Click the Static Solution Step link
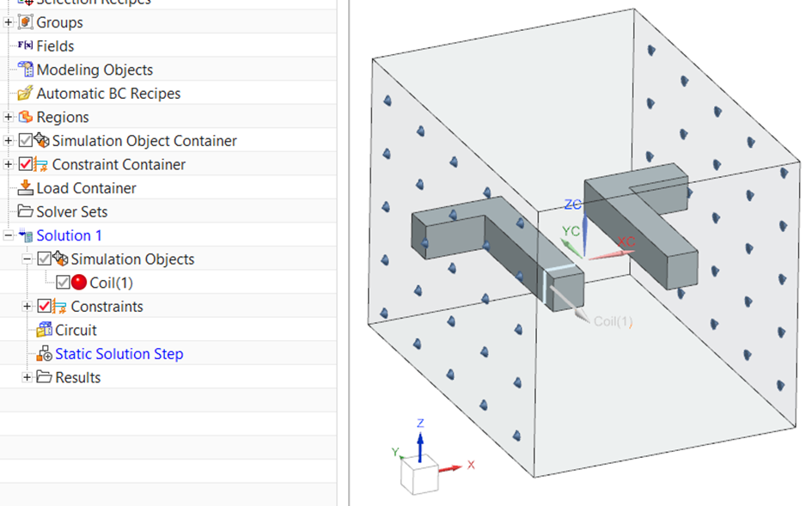 pyautogui.click(x=119, y=354)
